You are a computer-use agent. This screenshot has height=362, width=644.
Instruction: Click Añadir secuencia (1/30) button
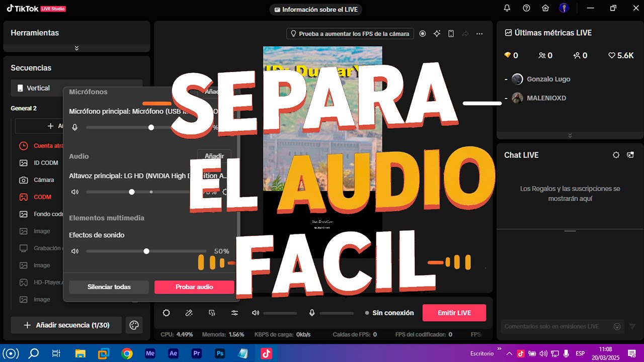point(66,325)
